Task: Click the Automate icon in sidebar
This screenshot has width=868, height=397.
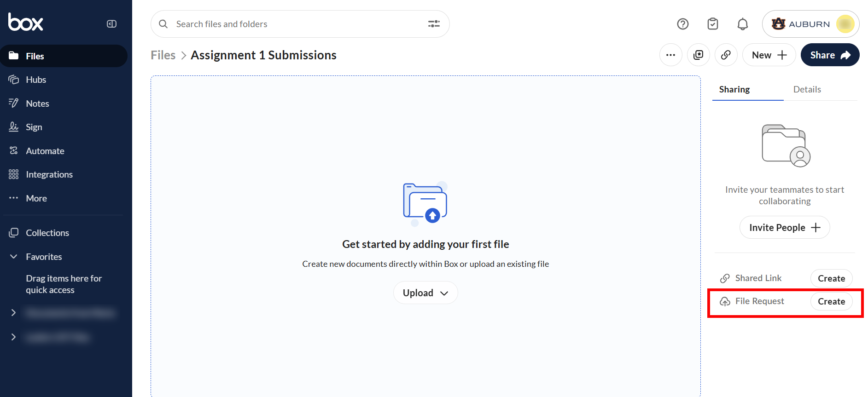Action: tap(14, 150)
